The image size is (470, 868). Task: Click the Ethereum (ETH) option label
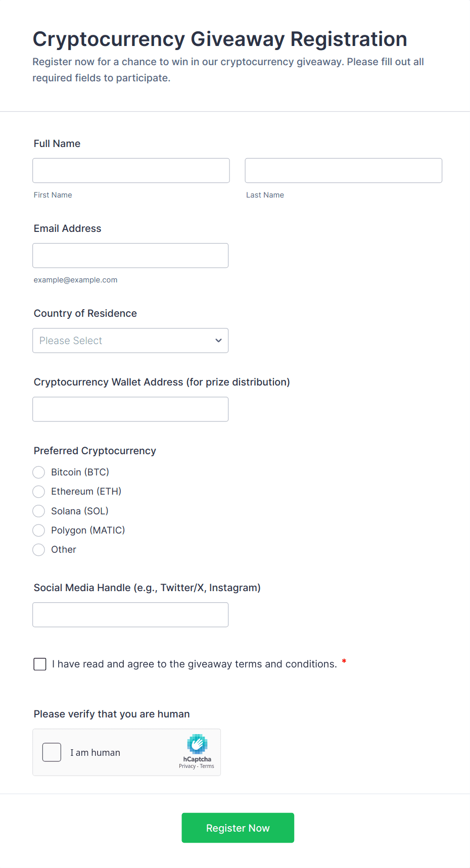coord(86,492)
